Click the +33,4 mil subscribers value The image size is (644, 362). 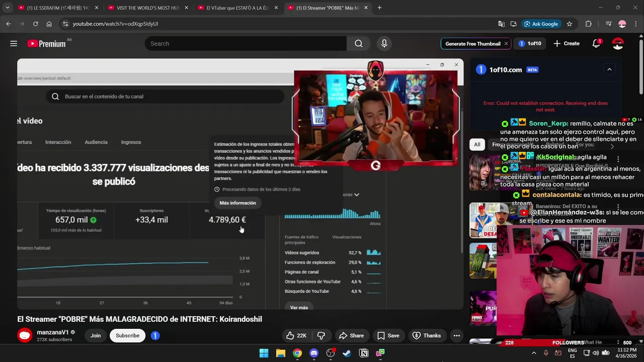click(151, 220)
